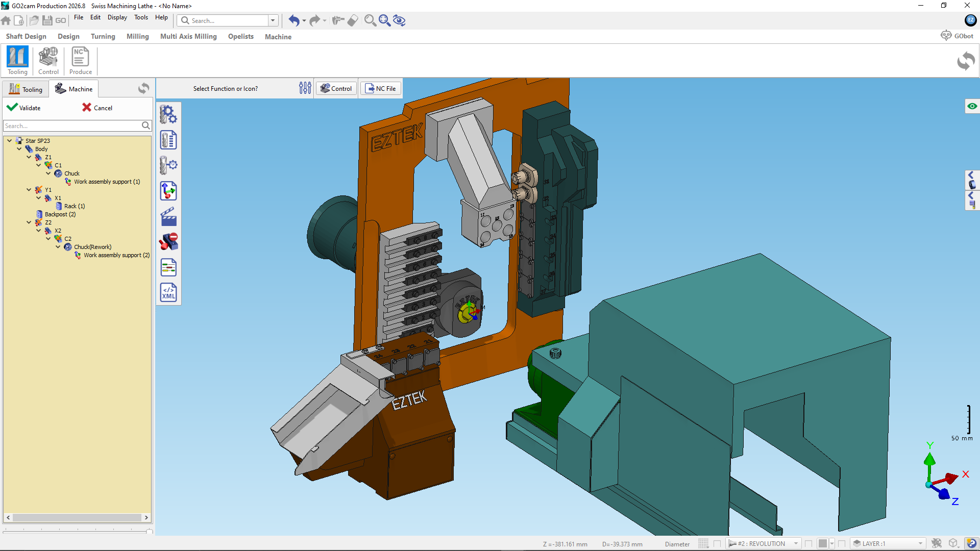Open the tool list document icon
Screen dimensions: 980x551
[x=168, y=140]
